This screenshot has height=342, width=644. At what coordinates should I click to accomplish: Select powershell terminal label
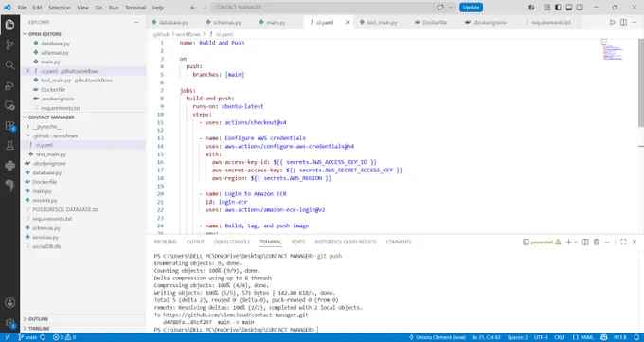click(542, 243)
